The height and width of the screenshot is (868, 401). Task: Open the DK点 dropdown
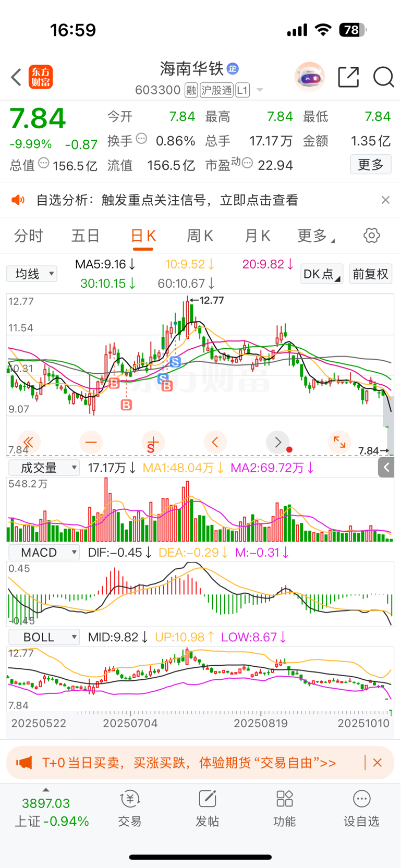(322, 274)
